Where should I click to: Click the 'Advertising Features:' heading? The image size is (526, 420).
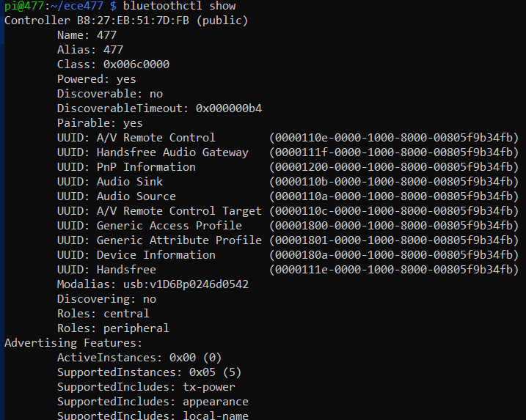pyautogui.click(x=73, y=343)
